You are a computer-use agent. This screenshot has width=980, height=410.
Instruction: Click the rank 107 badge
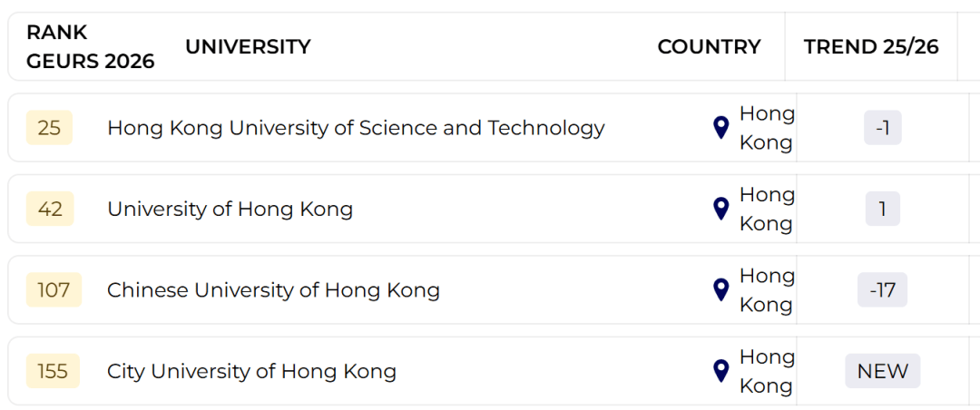click(54, 290)
